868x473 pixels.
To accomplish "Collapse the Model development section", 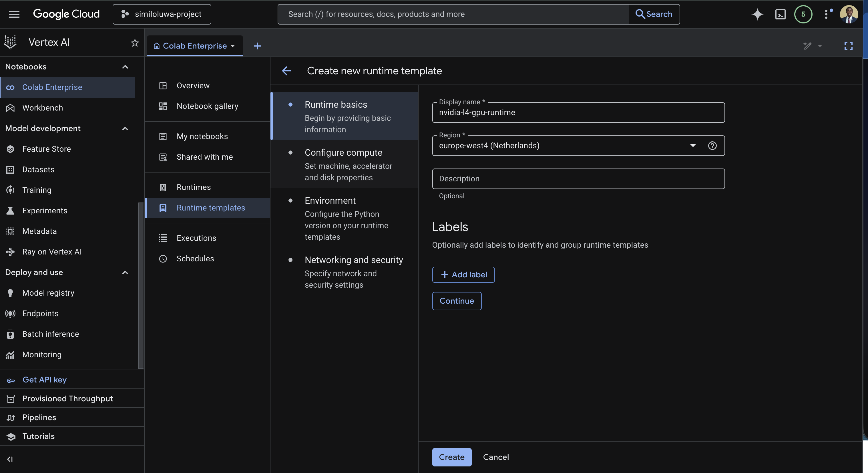I will (125, 129).
